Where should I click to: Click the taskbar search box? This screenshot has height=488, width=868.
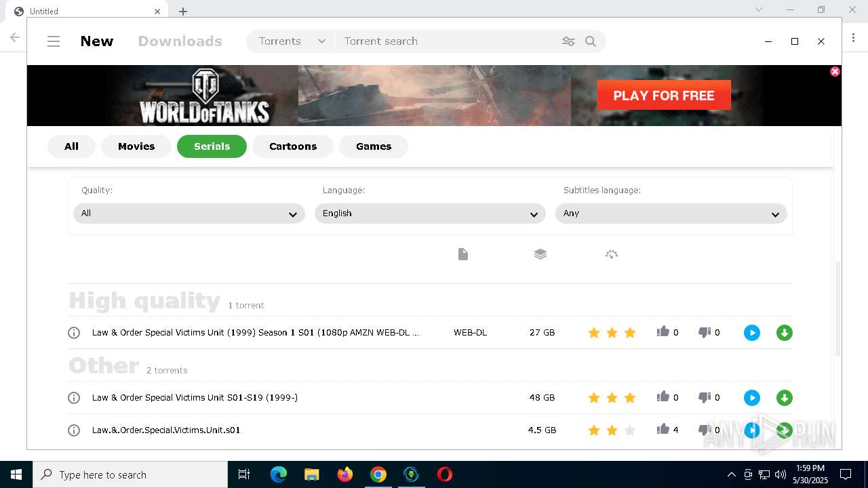click(x=130, y=474)
